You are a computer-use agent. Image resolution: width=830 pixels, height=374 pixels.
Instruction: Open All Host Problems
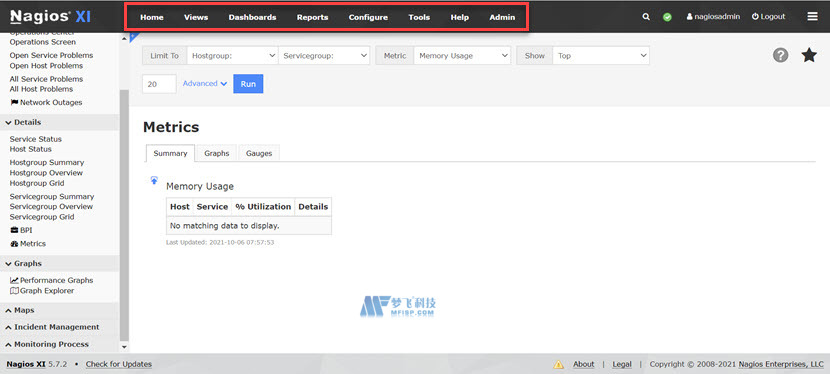point(41,89)
